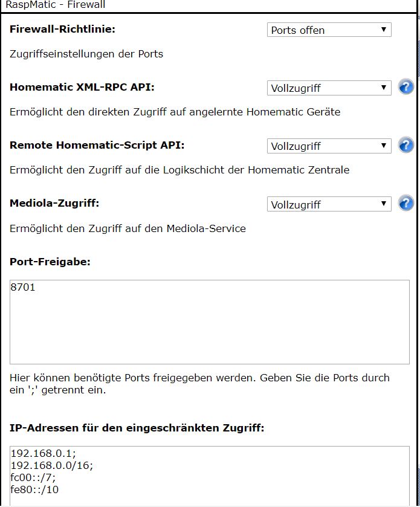
Task: Place cursor on the fe80::/10 entry
Action: coord(34,488)
